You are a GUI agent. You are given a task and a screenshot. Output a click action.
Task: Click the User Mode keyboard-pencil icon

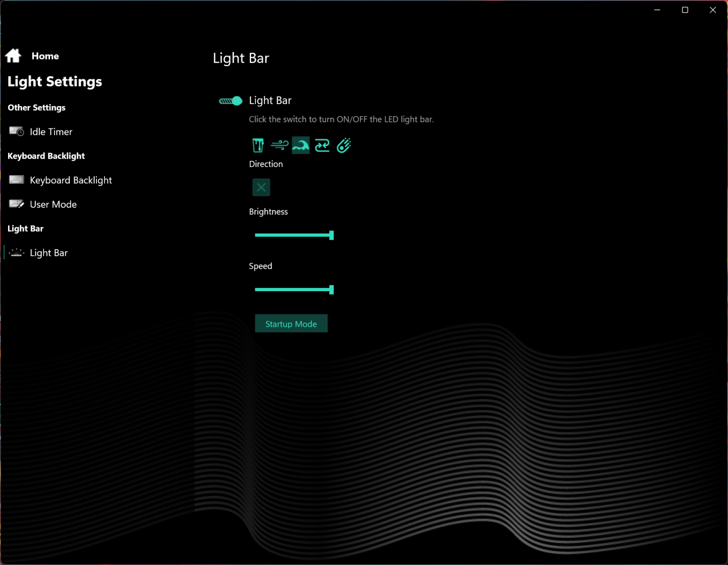[17, 204]
